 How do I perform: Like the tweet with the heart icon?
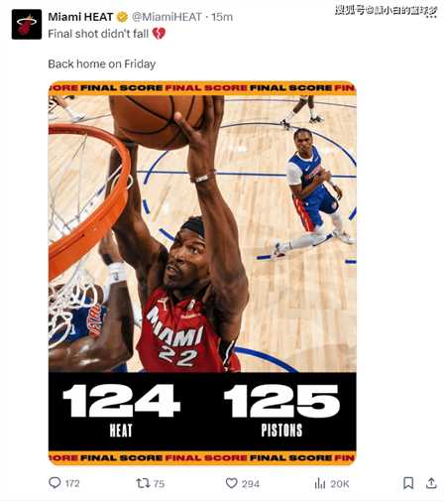232,483
